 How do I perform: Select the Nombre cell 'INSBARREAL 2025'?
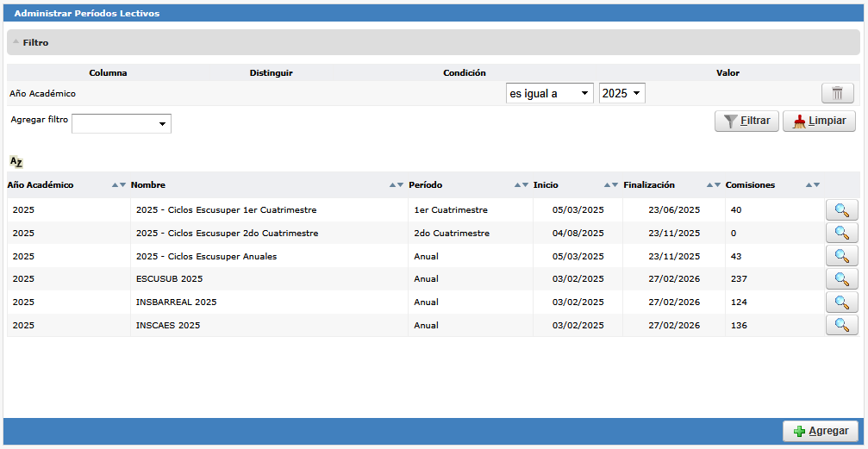tap(176, 302)
